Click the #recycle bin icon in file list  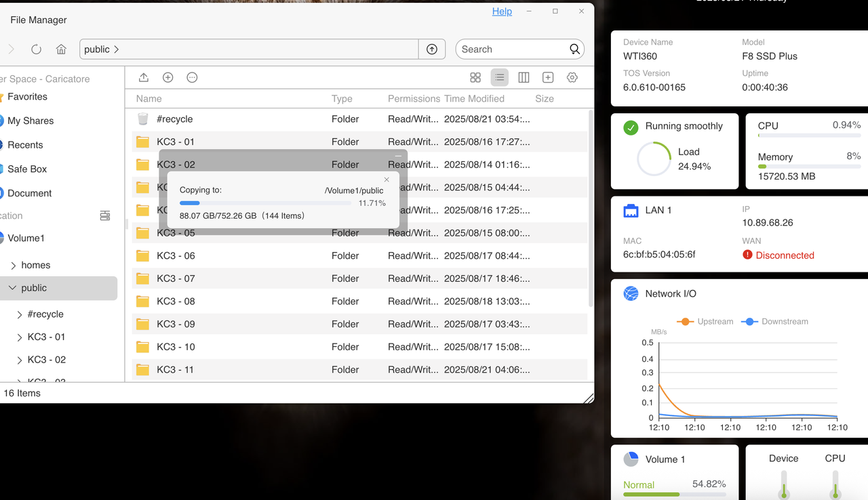pos(142,119)
